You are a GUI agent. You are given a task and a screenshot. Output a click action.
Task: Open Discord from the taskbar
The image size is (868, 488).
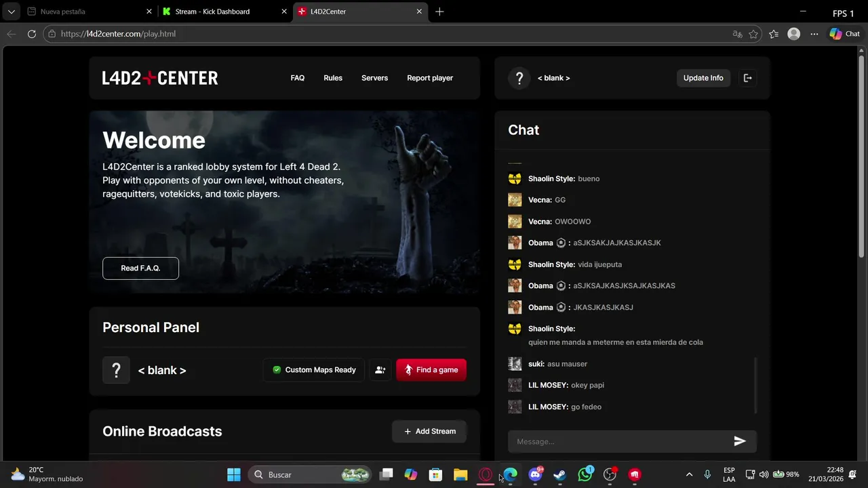(x=535, y=474)
